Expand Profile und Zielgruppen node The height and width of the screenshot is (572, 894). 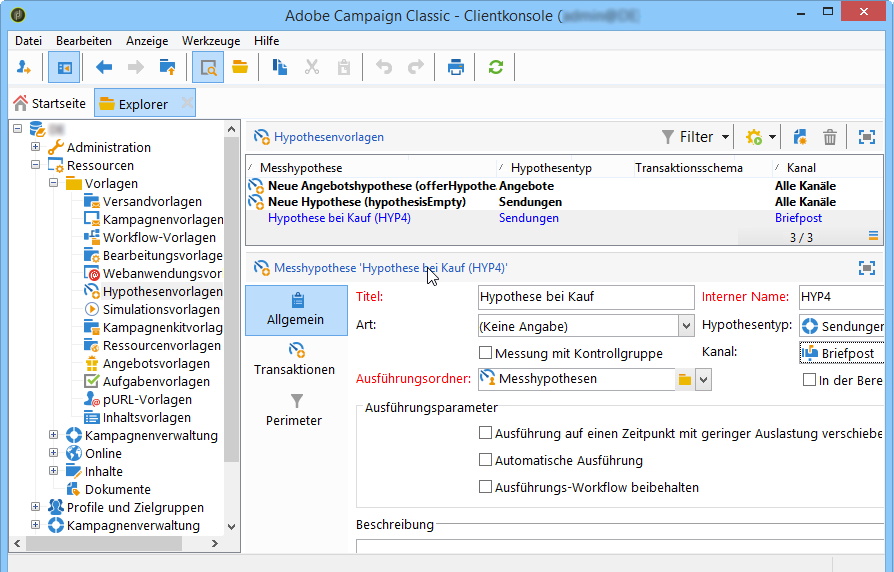coord(35,507)
